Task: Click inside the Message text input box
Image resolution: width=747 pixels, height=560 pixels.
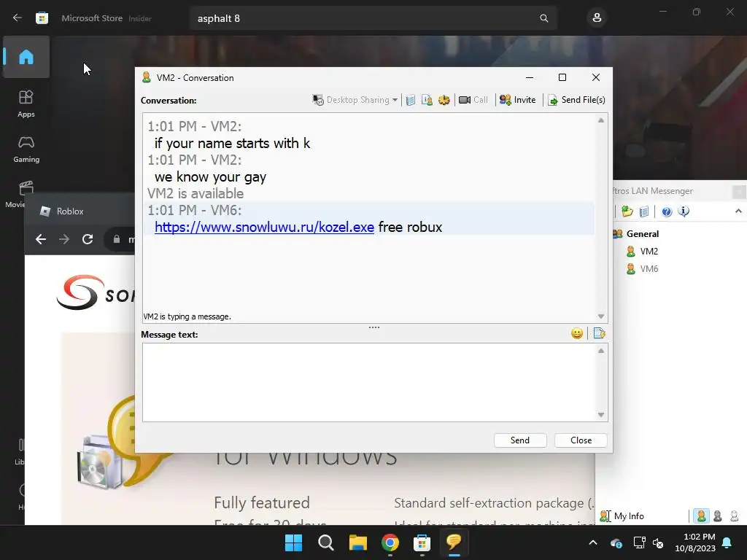Action: coord(368,382)
